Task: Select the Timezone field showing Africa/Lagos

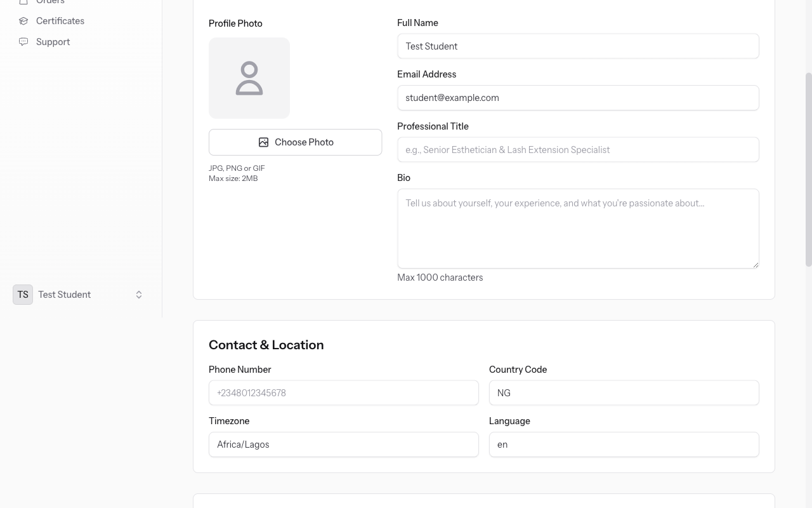Action: coord(343,444)
